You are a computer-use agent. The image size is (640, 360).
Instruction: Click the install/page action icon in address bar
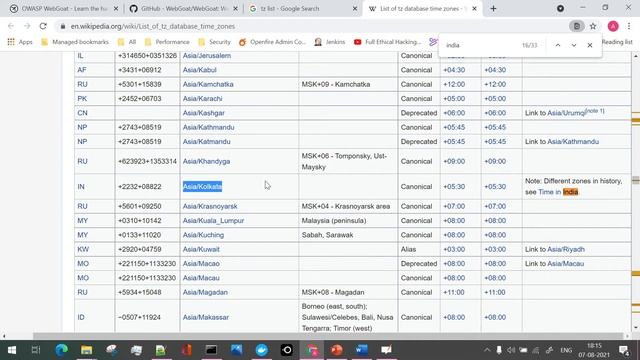click(577, 26)
